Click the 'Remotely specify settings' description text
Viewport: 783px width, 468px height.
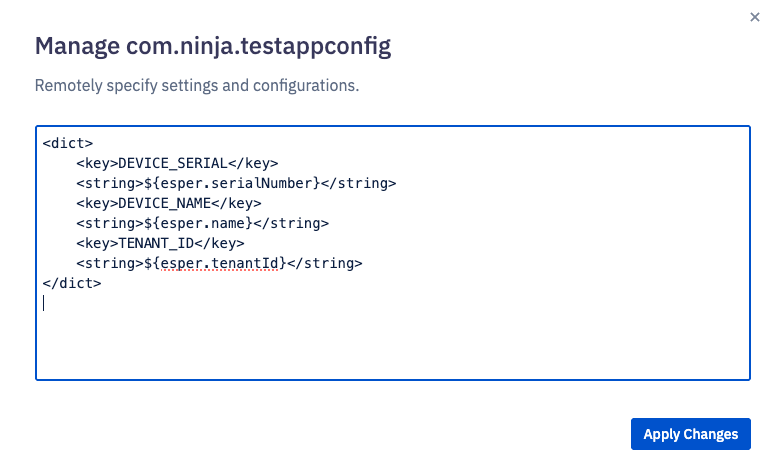196,86
